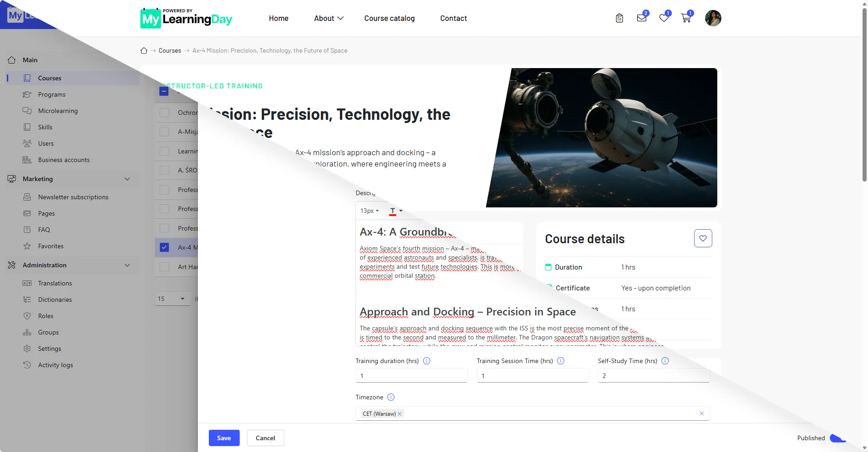868x452 pixels.
Task: Open the clipboard tasks icon in header
Action: click(x=619, y=18)
